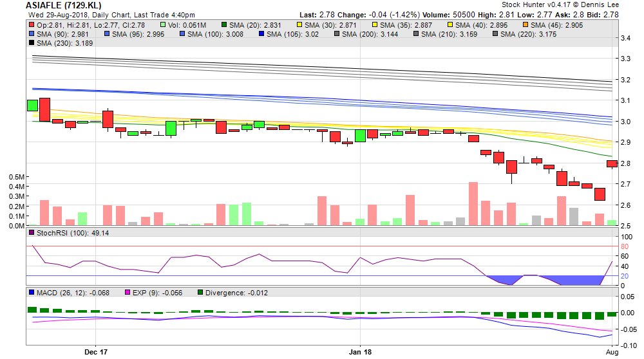Click the orange SMA (45) legend swatch
This screenshot has width=644, height=359.
point(526,24)
